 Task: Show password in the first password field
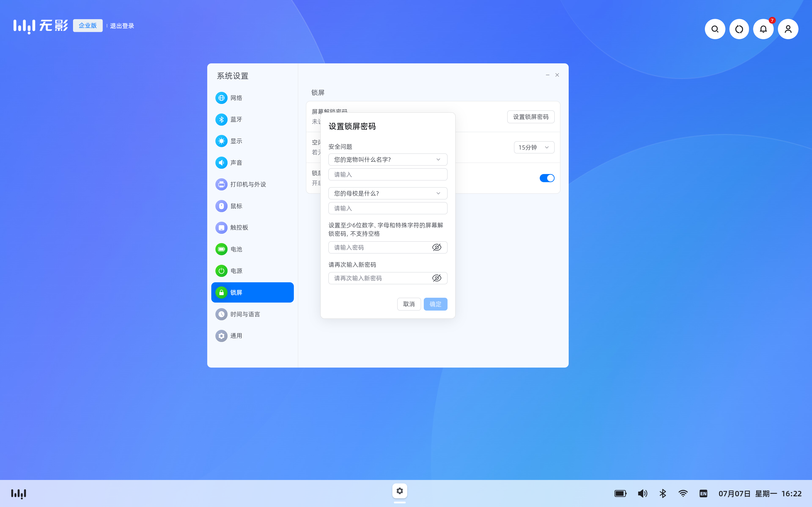click(436, 248)
